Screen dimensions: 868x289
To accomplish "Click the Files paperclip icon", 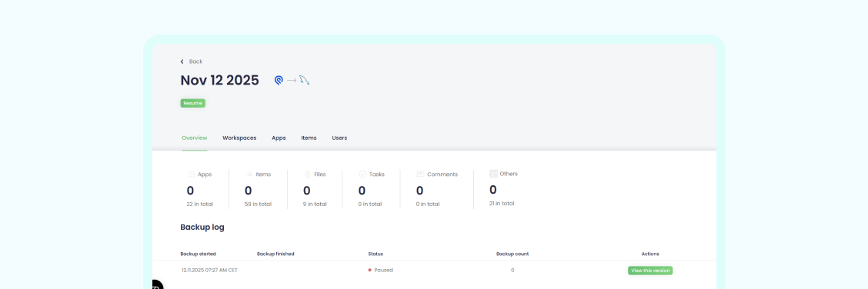I will (307, 174).
